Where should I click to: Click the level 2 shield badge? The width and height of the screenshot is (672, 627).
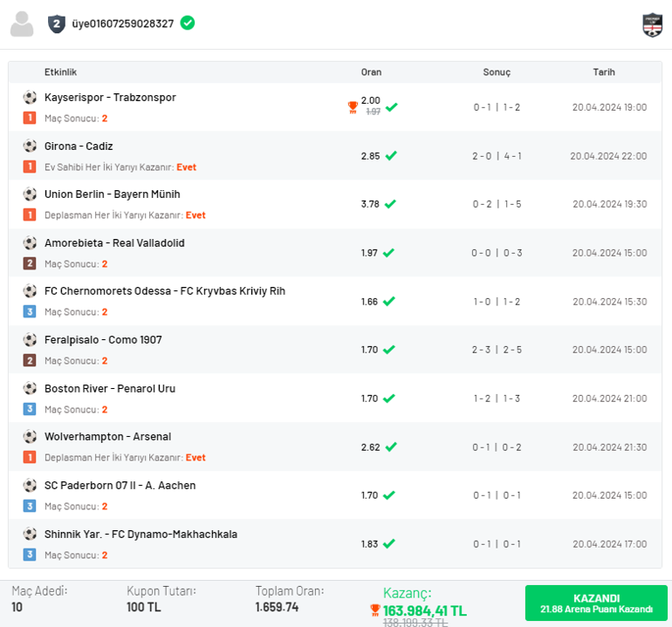pos(57,24)
